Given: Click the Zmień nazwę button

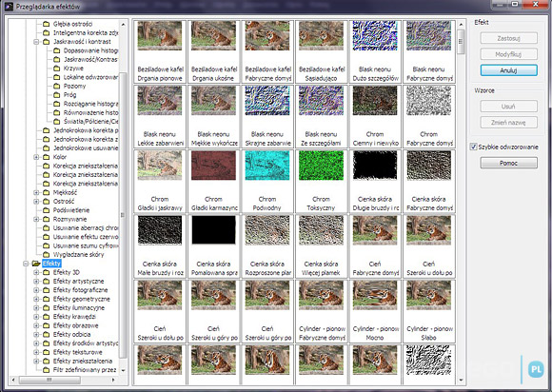Looking at the screenshot, I should [x=509, y=123].
